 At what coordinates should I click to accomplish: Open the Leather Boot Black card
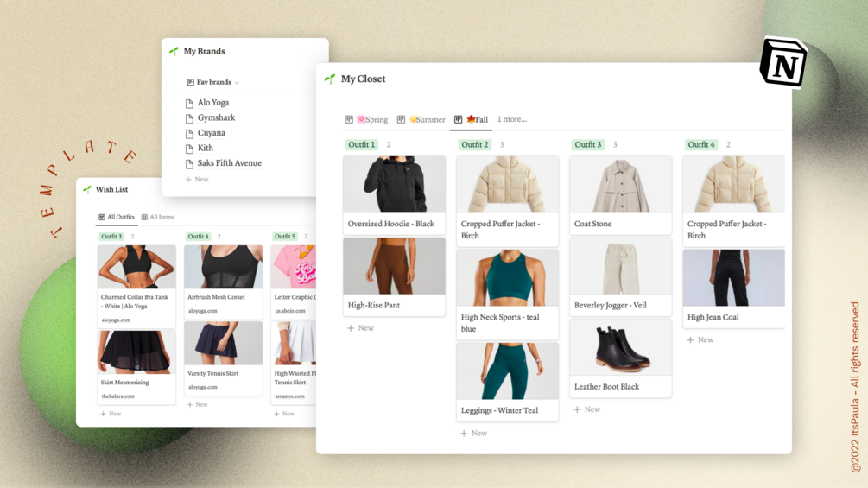(620, 358)
